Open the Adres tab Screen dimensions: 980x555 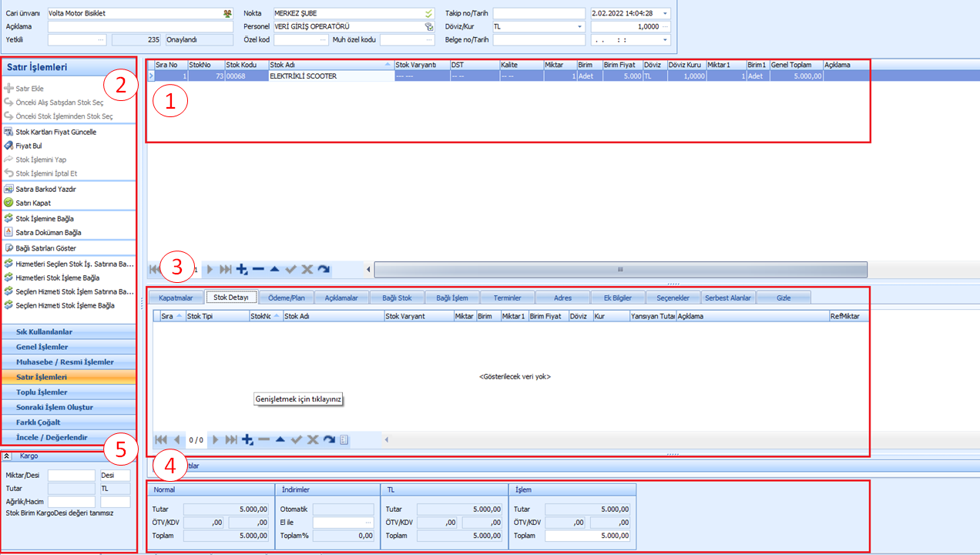click(x=562, y=298)
